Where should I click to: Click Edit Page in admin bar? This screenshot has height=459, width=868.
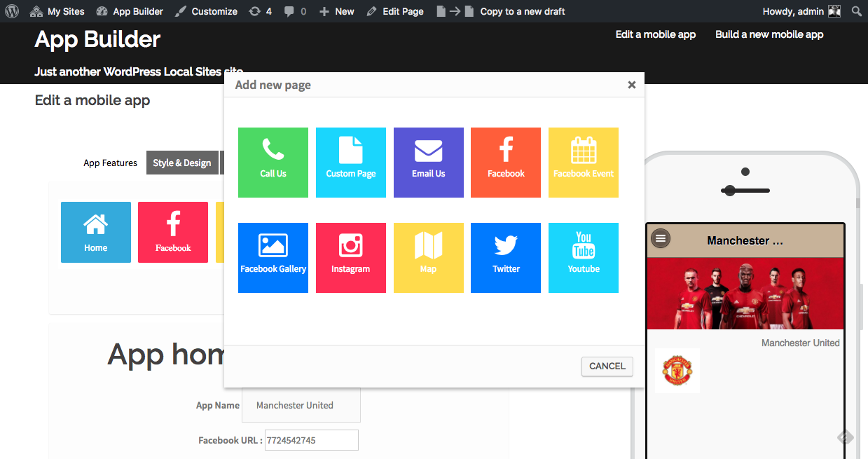pos(394,11)
